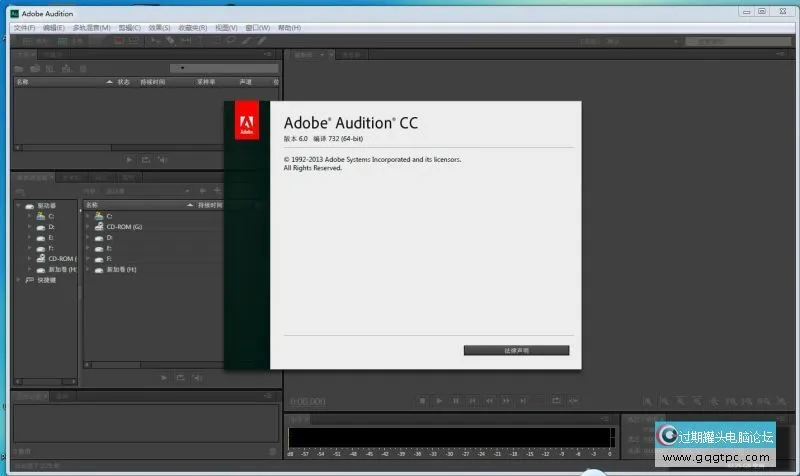The width and height of the screenshot is (800, 476).
Task: Collapse the 驱动器 drives tree node
Action: 18,205
